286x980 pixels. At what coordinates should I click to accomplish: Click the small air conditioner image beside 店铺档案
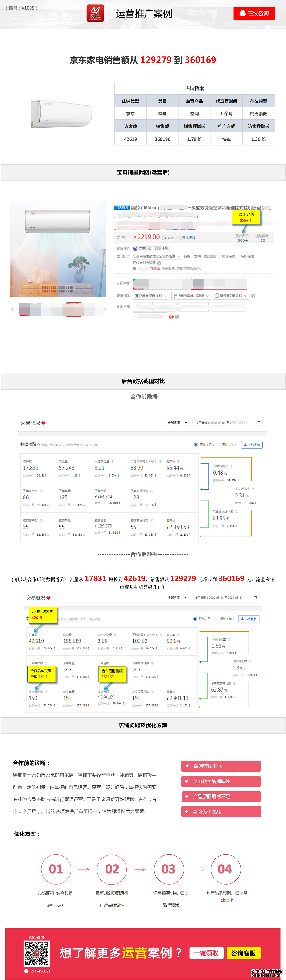click(61, 114)
